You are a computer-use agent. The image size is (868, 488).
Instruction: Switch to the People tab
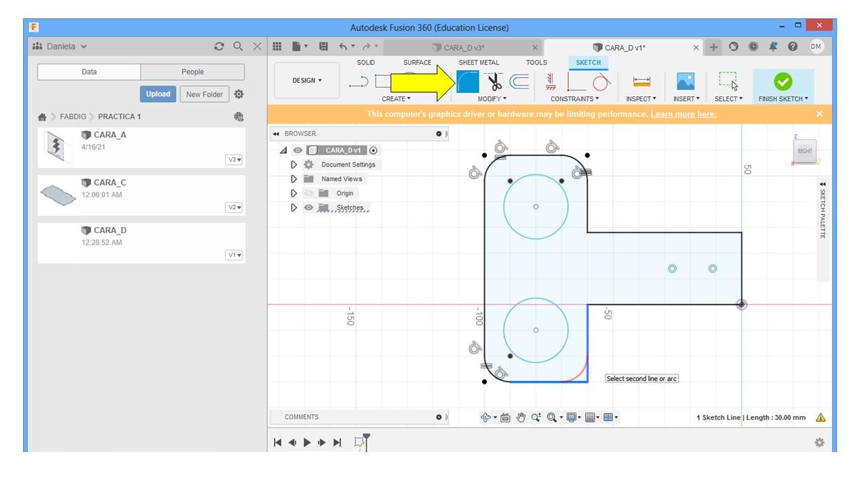pyautogui.click(x=193, y=72)
